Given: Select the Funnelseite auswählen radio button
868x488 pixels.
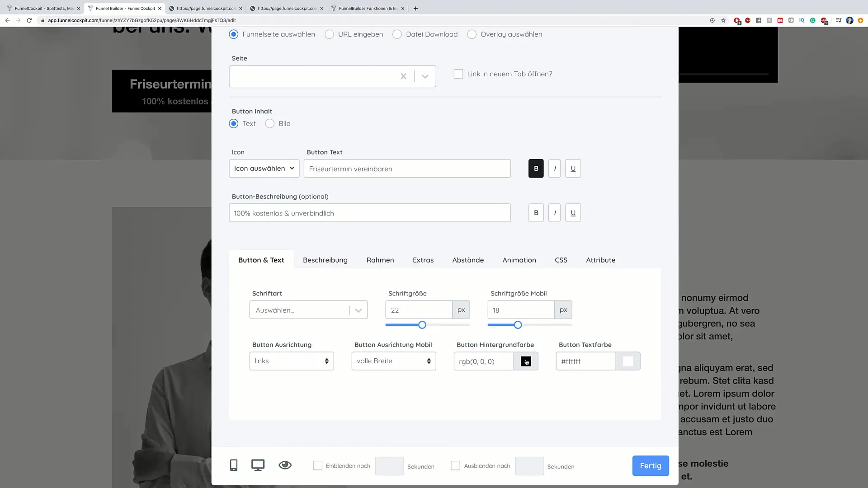Looking at the screenshot, I should pos(234,34).
